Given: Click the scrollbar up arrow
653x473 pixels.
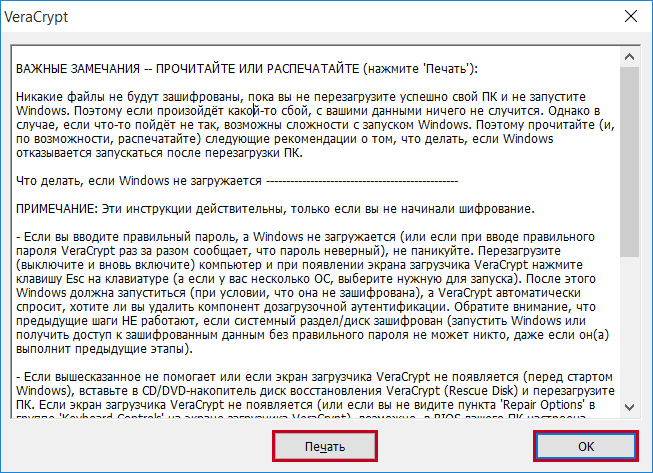Looking at the screenshot, I should [628, 56].
